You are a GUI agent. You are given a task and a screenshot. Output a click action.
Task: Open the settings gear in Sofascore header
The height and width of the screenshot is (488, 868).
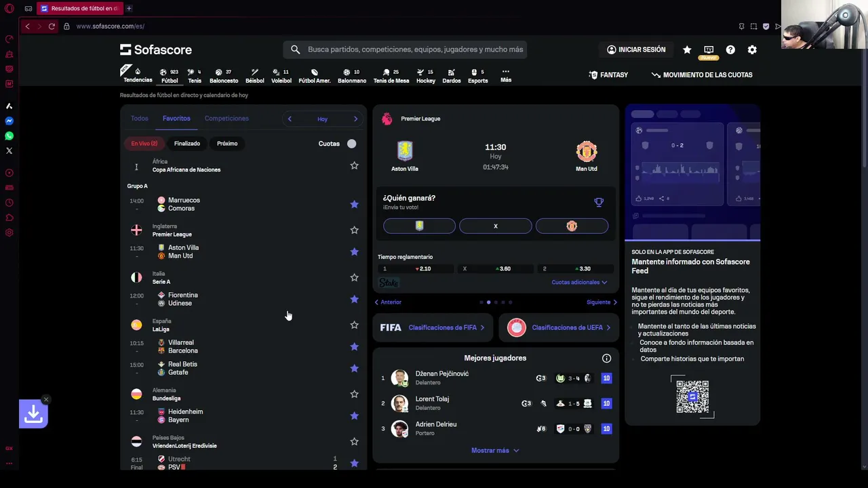coord(752,49)
